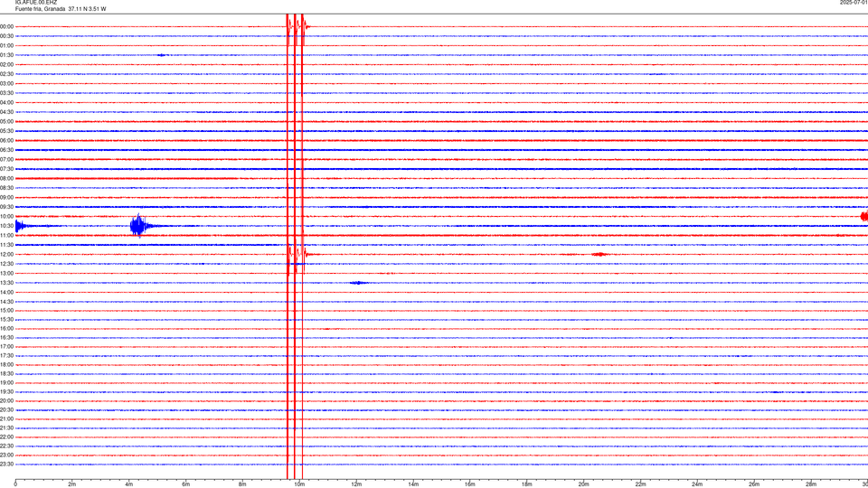868x488 pixels.
Task: Select the 23:30 trace time label
Action: coord(6,465)
